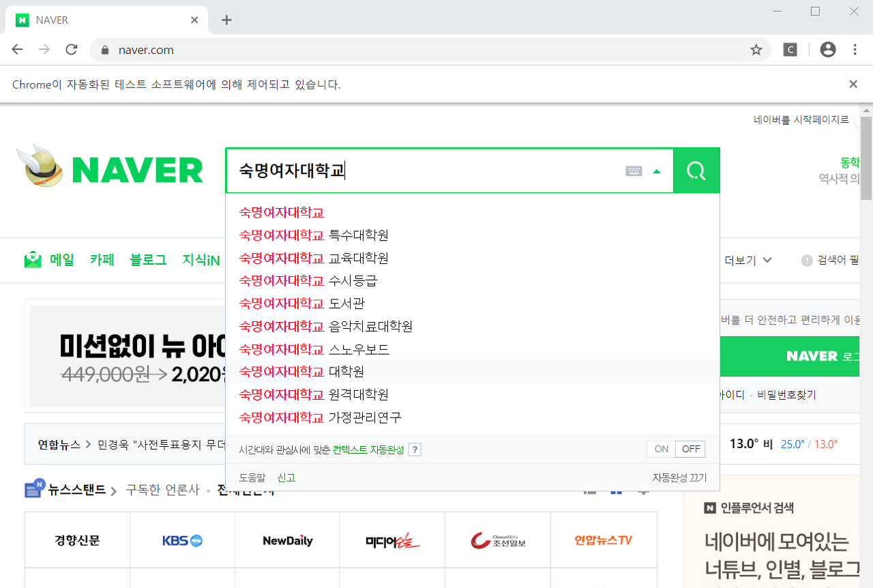The width and height of the screenshot is (873, 588).
Task: Click the green mail envelope icon
Action: tap(33, 260)
